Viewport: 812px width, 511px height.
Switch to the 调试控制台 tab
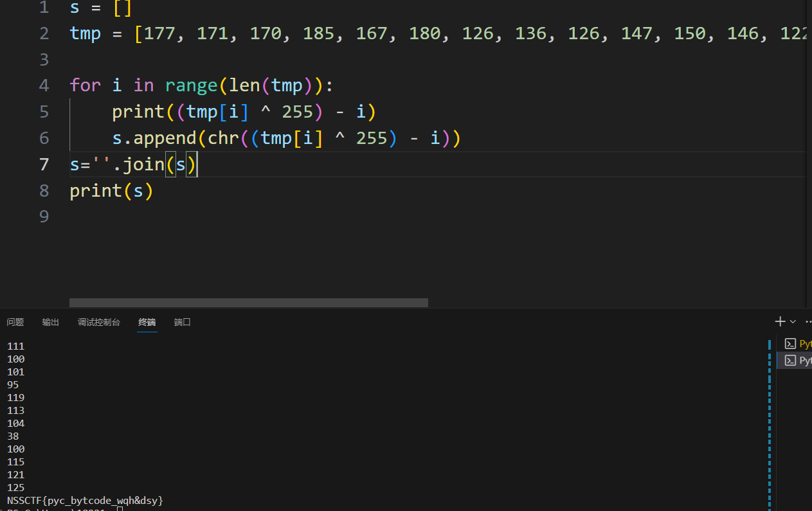click(x=99, y=322)
